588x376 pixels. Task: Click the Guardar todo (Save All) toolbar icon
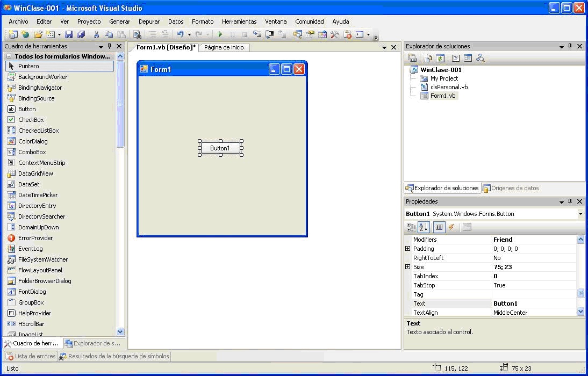81,34
